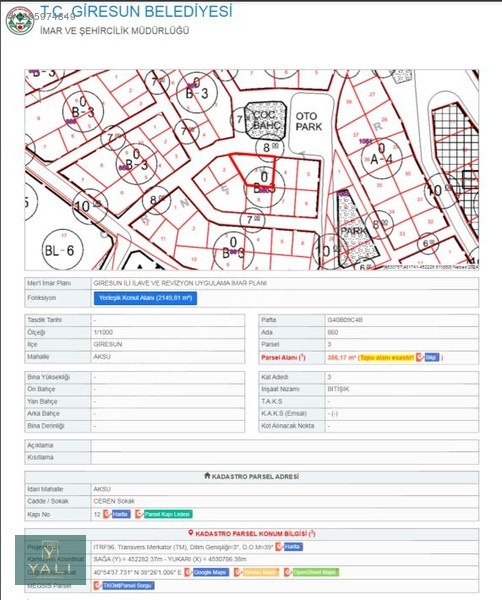Click the PARK area on the map
The width and height of the screenshot is (502, 600).
354,231
